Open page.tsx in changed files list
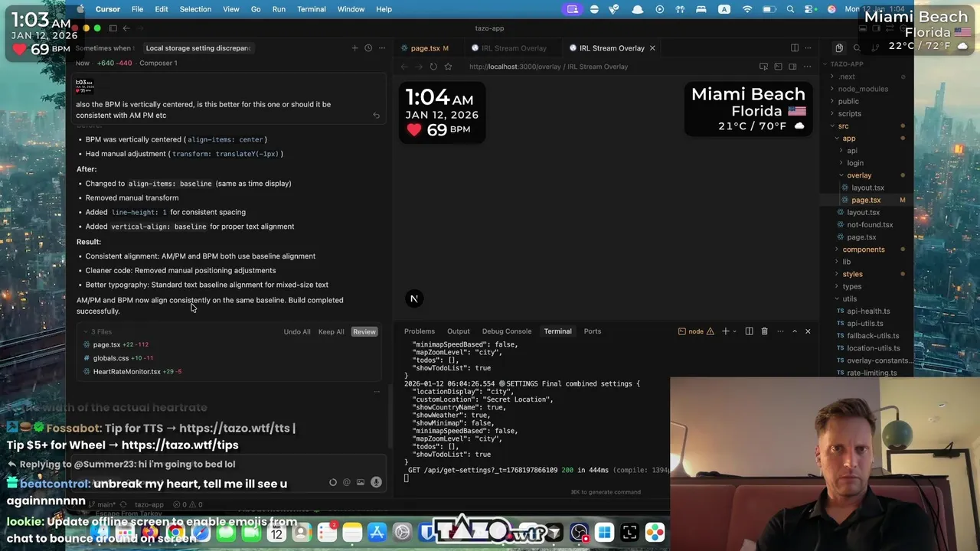 point(106,344)
